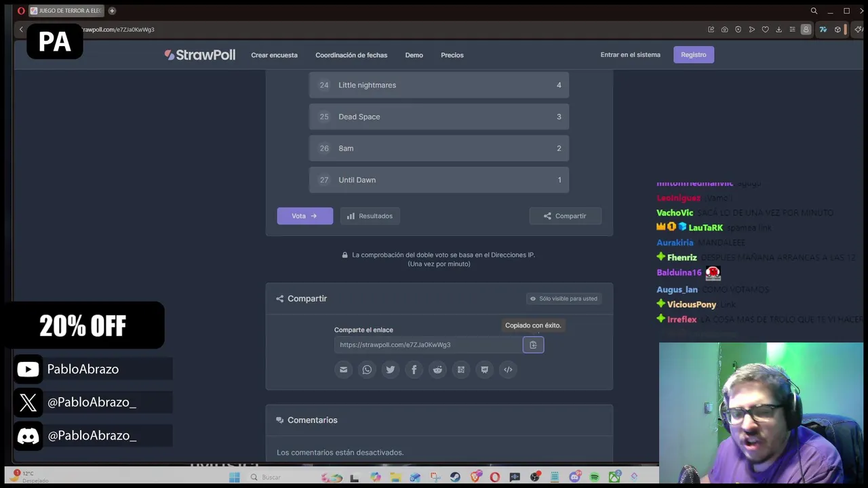Screen dimensions: 868x488
Task: Open the Demo menu item
Action: (414, 55)
